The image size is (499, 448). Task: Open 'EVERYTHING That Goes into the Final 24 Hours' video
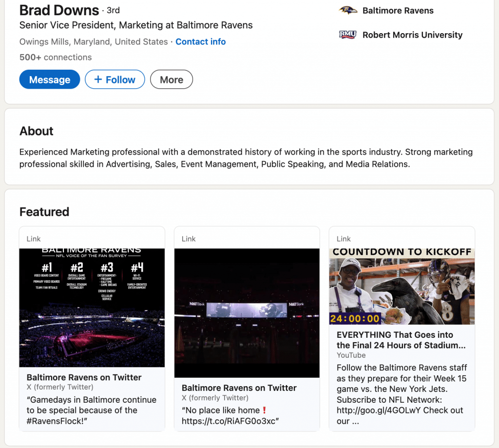click(394, 340)
